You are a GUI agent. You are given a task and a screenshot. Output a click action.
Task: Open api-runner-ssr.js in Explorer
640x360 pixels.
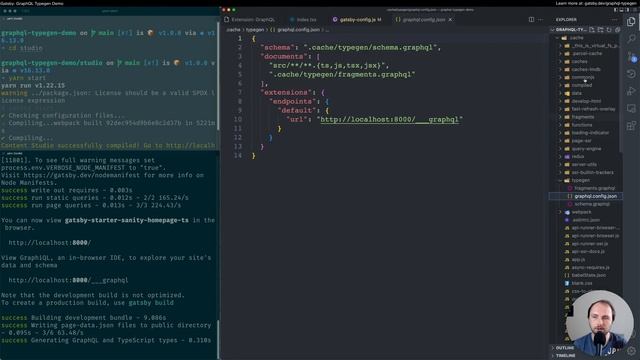pos(589,244)
